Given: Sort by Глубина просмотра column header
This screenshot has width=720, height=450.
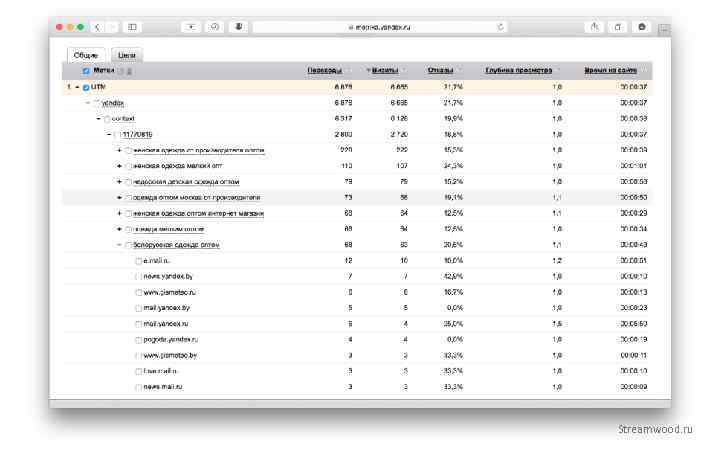Looking at the screenshot, I should click(x=518, y=71).
